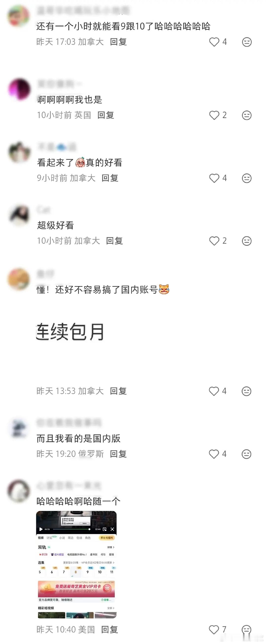Tap heart on 看起来了真的好看 comment

214,178
